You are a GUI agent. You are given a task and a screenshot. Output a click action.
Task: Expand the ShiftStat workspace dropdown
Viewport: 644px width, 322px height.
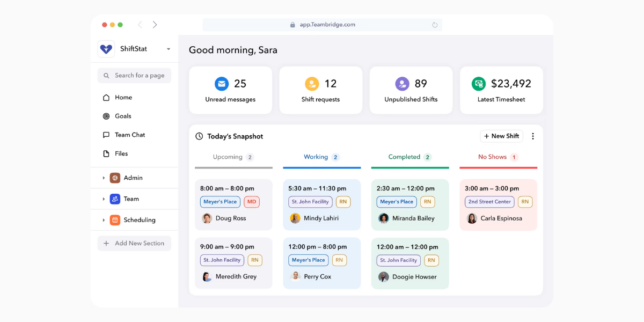168,49
